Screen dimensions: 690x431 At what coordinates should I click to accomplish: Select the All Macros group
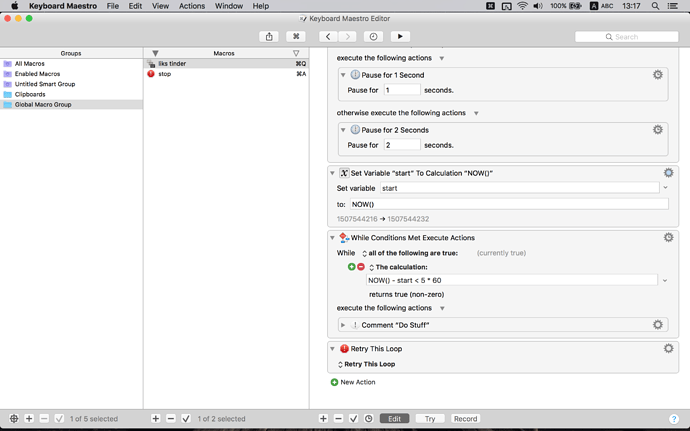pos(71,63)
